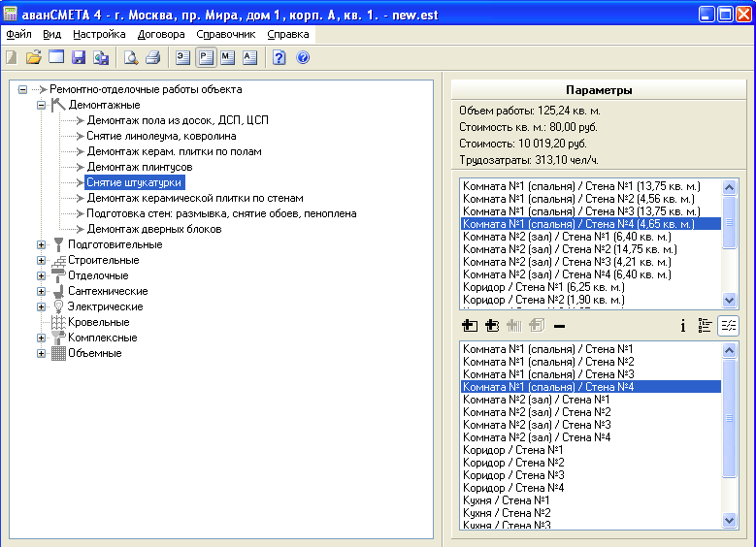Toggle the "Э" view mode toolbar button
Image resolution: width=756 pixels, height=547 pixels.
[182, 57]
